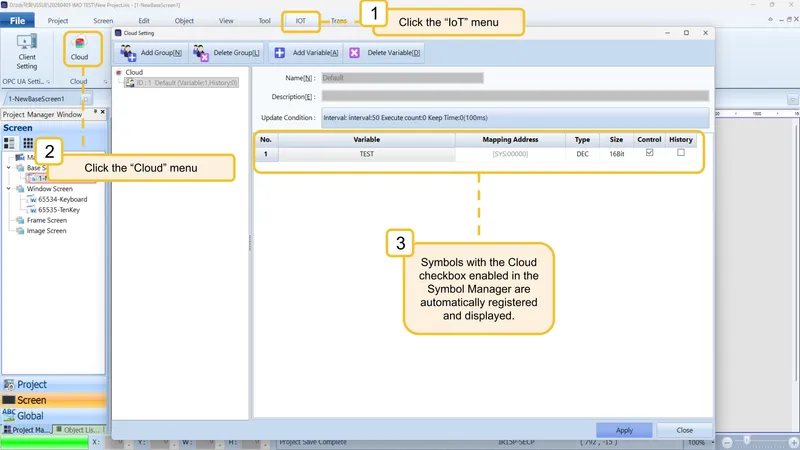
Task: Click the Variable column header
Action: coord(367,139)
